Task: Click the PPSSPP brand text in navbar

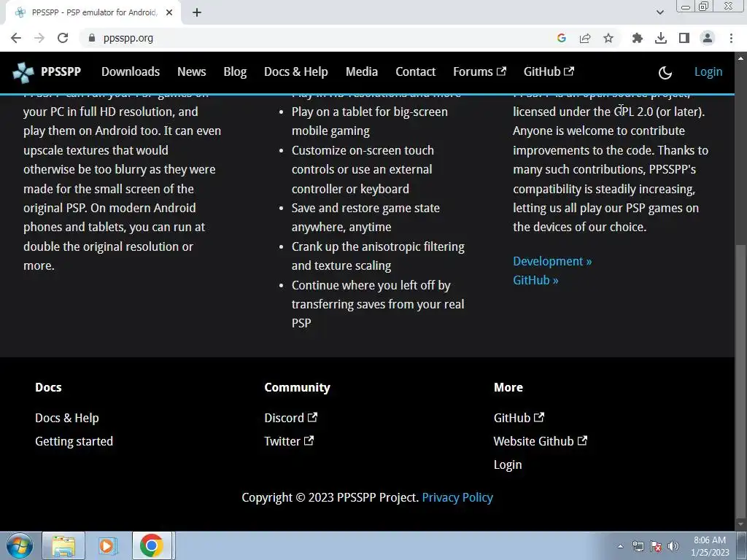Action: 61,72
